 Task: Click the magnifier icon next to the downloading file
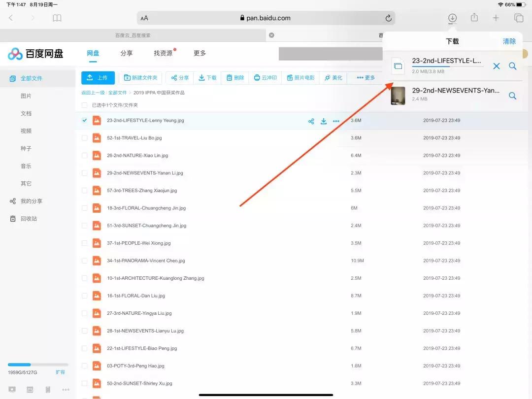pos(512,66)
